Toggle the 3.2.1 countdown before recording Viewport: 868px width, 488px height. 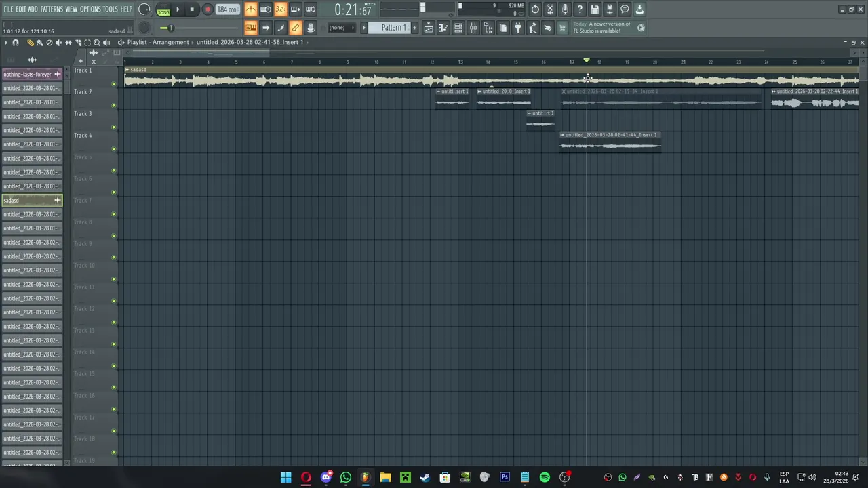point(280,9)
